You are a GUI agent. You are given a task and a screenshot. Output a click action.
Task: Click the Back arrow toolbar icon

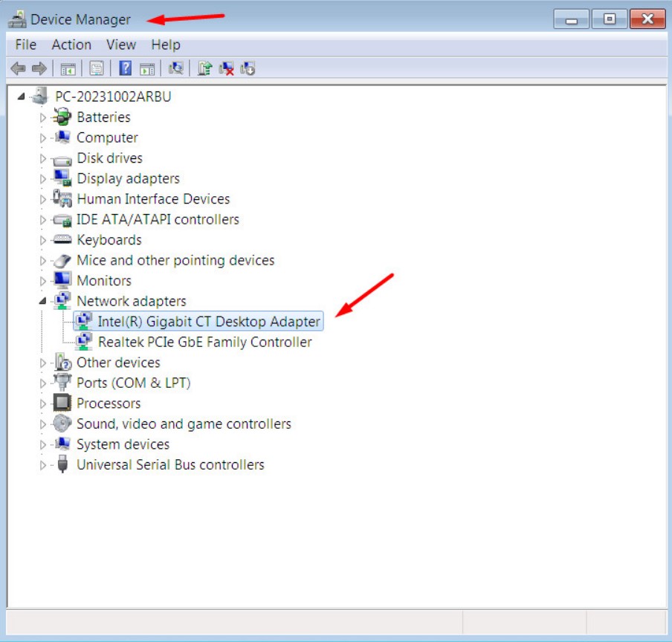(x=18, y=68)
